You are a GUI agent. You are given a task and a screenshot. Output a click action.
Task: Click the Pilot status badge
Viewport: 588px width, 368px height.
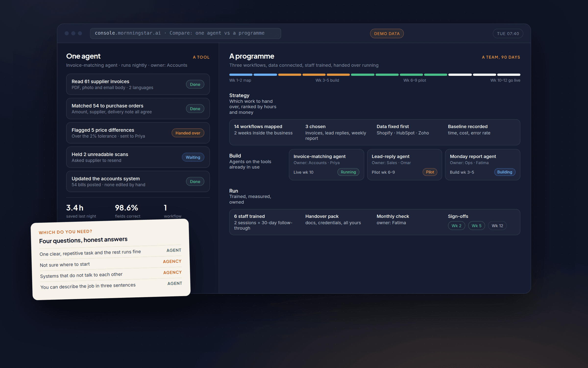tap(430, 172)
